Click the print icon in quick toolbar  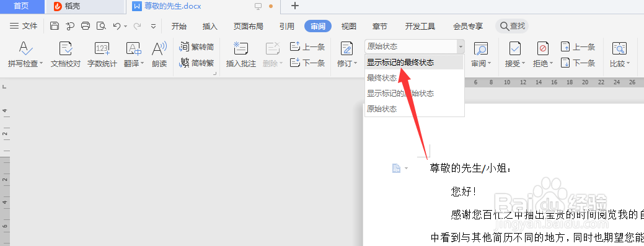coord(86,26)
